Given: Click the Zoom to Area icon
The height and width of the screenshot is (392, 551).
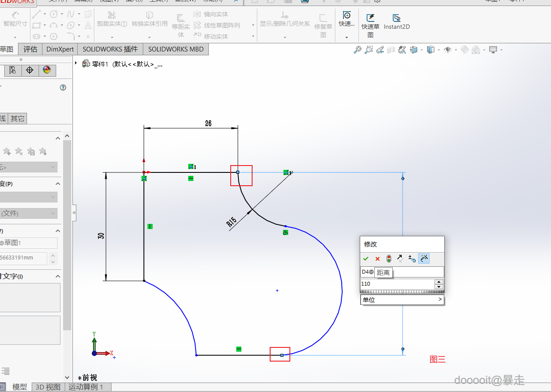Looking at the screenshot, I should (x=368, y=50).
